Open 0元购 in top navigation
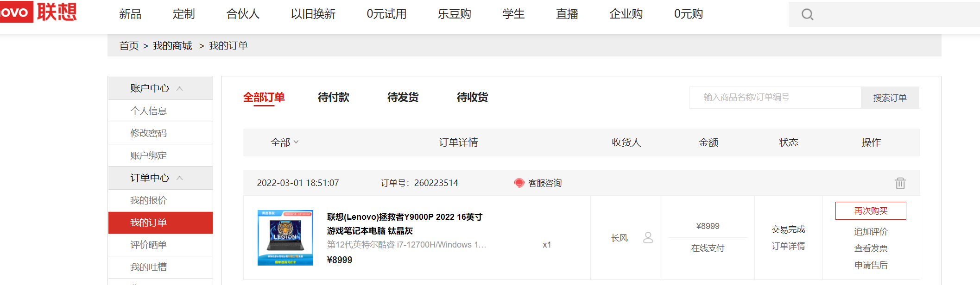 click(x=689, y=14)
